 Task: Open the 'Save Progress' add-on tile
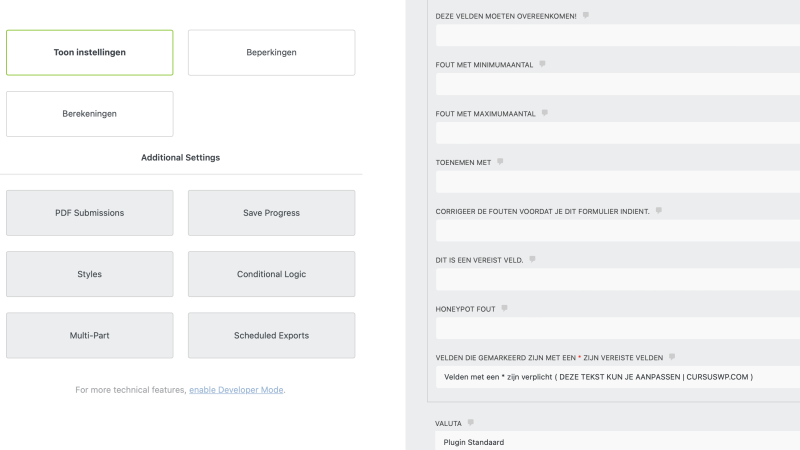click(x=271, y=213)
